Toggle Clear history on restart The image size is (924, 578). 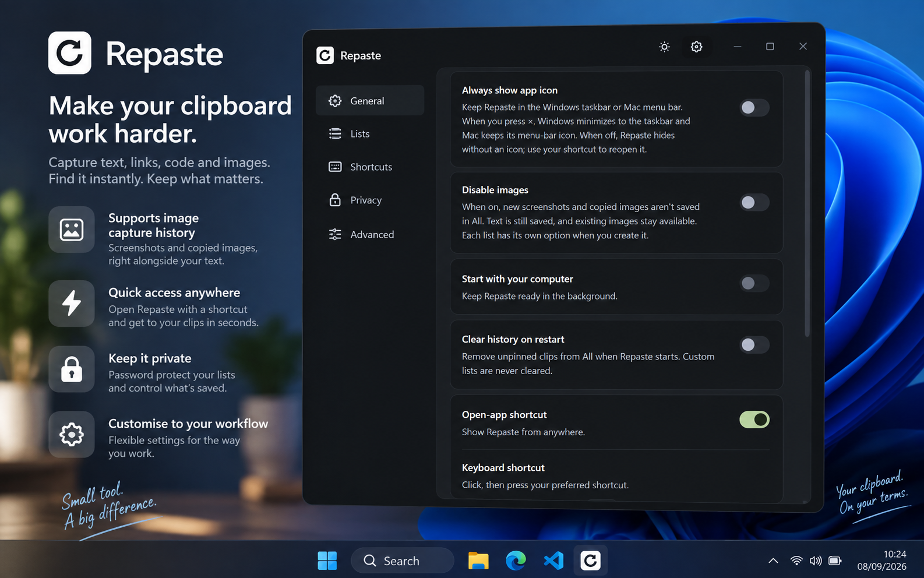(x=754, y=345)
